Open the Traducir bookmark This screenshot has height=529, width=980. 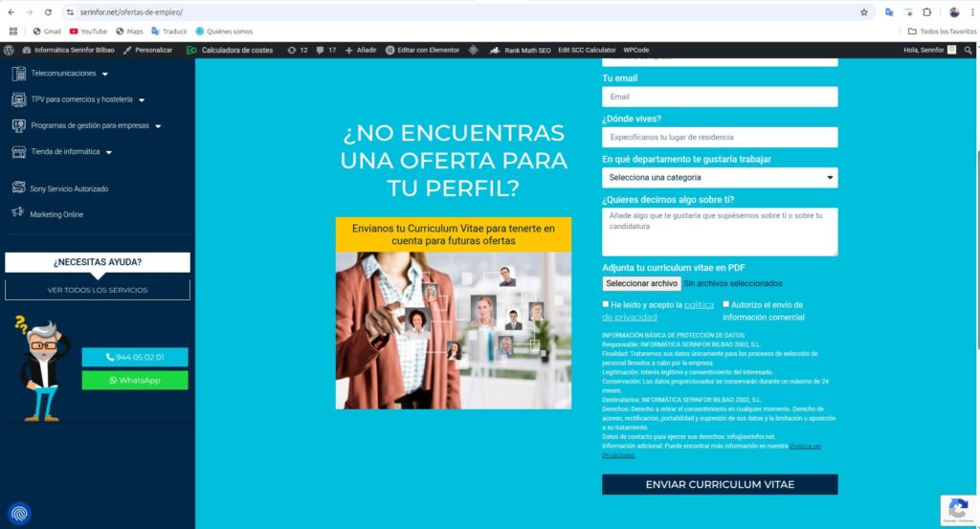click(x=169, y=32)
